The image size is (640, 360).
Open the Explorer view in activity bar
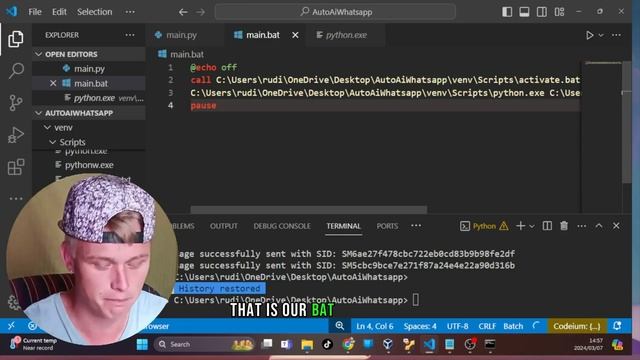pos(16,39)
